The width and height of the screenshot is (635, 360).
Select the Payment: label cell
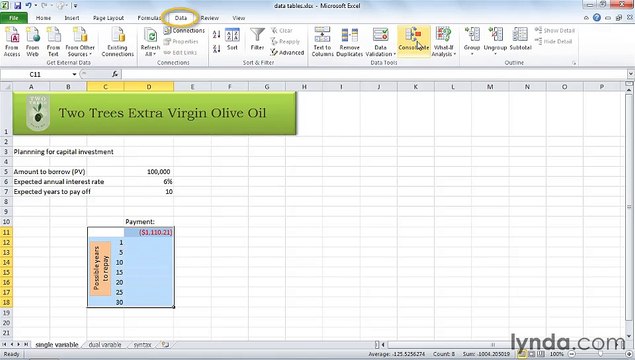[149, 222]
